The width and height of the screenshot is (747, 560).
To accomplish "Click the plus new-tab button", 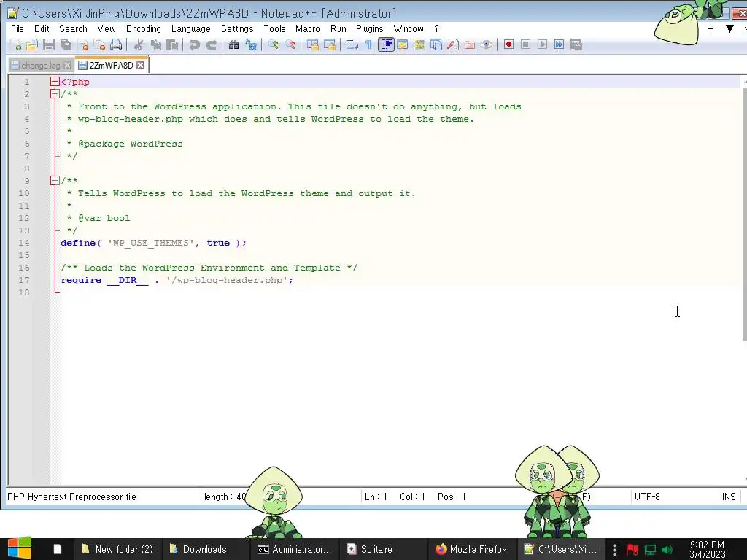I will pyautogui.click(x=711, y=29).
